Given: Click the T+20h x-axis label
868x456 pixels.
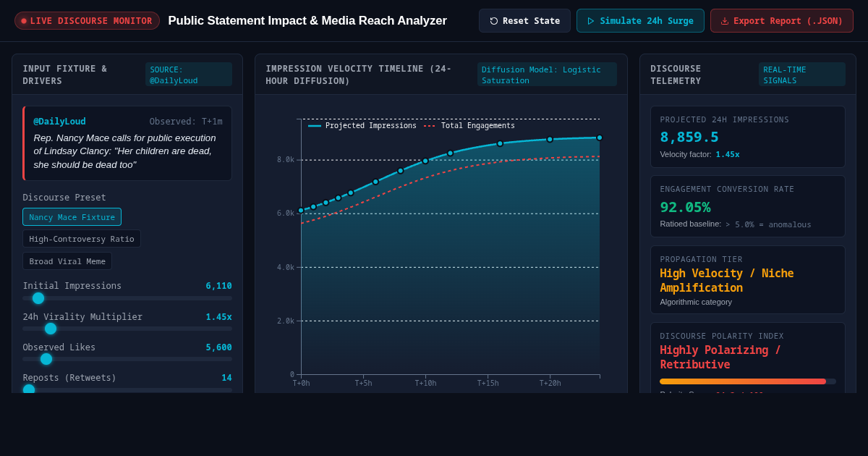Looking at the screenshot, I should [550, 383].
